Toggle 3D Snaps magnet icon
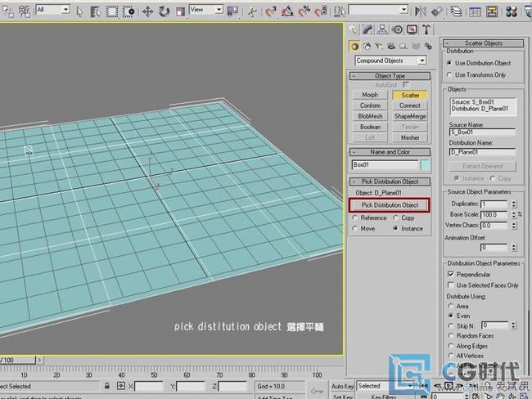Screen dimensions: 532x399 pyautogui.click(x=271, y=12)
